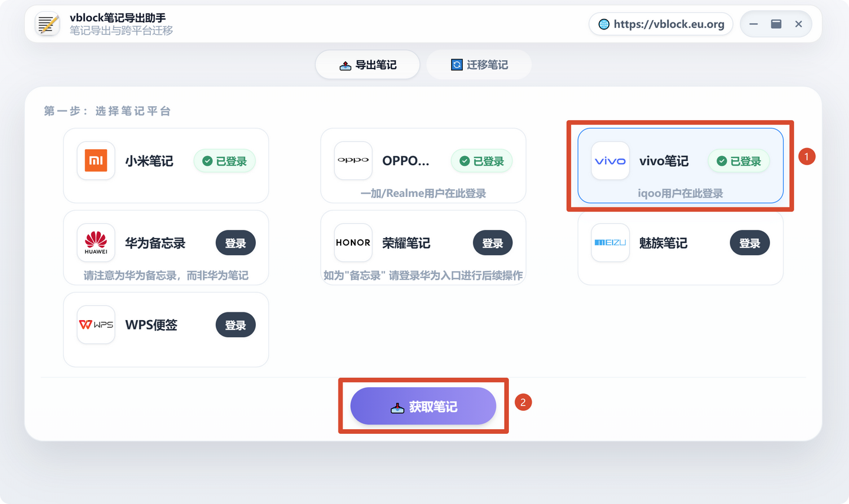Screen dimensions: 849x504
Task: Close the vblock window
Action: click(798, 24)
